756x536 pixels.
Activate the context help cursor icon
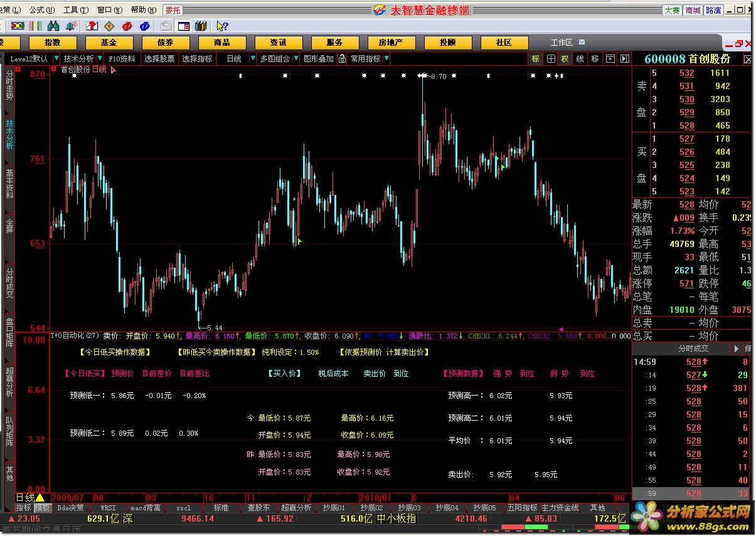(222, 26)
